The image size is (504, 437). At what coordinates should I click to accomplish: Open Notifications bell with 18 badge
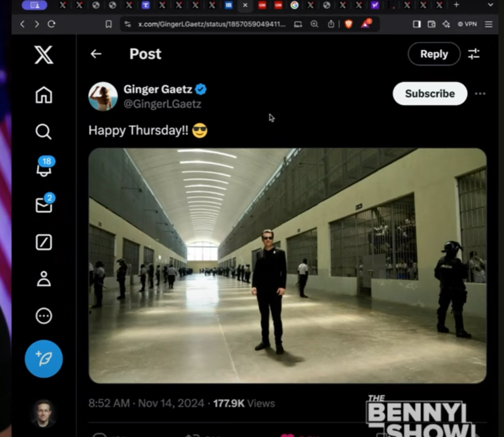point(44,168)
